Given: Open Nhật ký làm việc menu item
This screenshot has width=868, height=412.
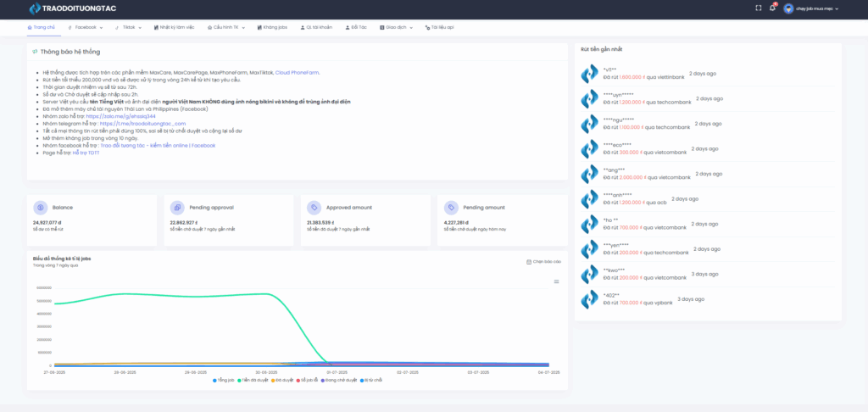Looking at the screenshot, I should pos(174,27).
